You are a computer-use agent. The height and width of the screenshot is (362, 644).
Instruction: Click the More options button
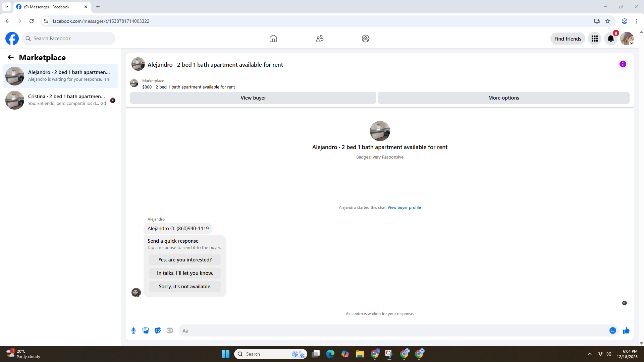[x=503, y=98]
